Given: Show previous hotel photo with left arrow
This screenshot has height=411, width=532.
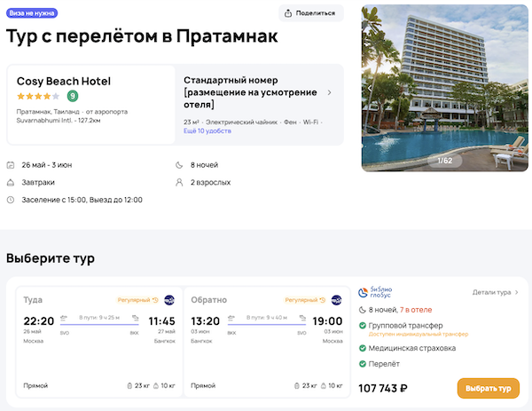Looking at the screenshot, I should tap(369, 88).
